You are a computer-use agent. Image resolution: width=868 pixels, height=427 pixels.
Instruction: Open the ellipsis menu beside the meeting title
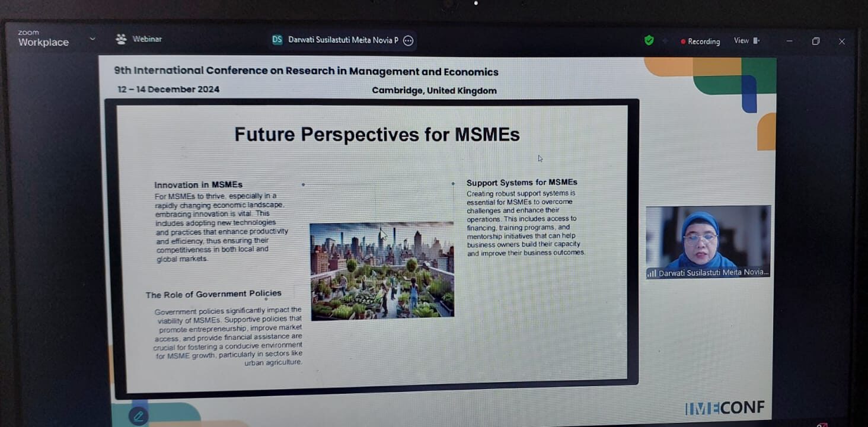click(x=407, y=40)
